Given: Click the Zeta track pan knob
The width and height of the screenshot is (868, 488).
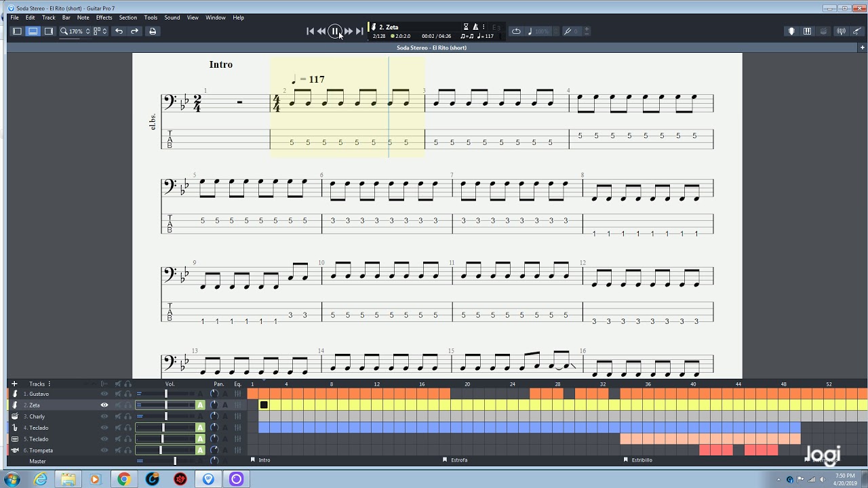Looking at the screenshot, I should pos(214,405).
